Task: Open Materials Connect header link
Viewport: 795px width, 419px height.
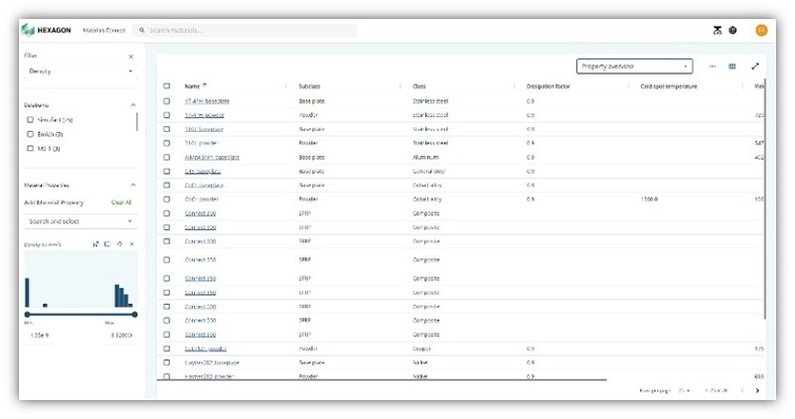Action: [104, 30]
